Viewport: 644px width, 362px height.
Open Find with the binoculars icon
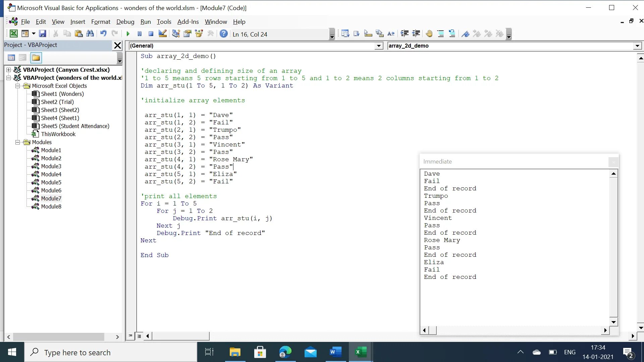point(90,34)
